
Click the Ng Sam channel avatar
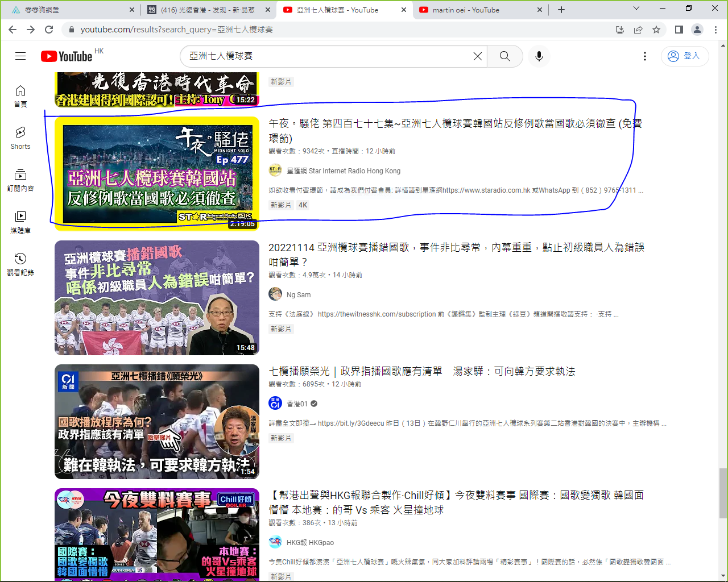coord(275,294)
